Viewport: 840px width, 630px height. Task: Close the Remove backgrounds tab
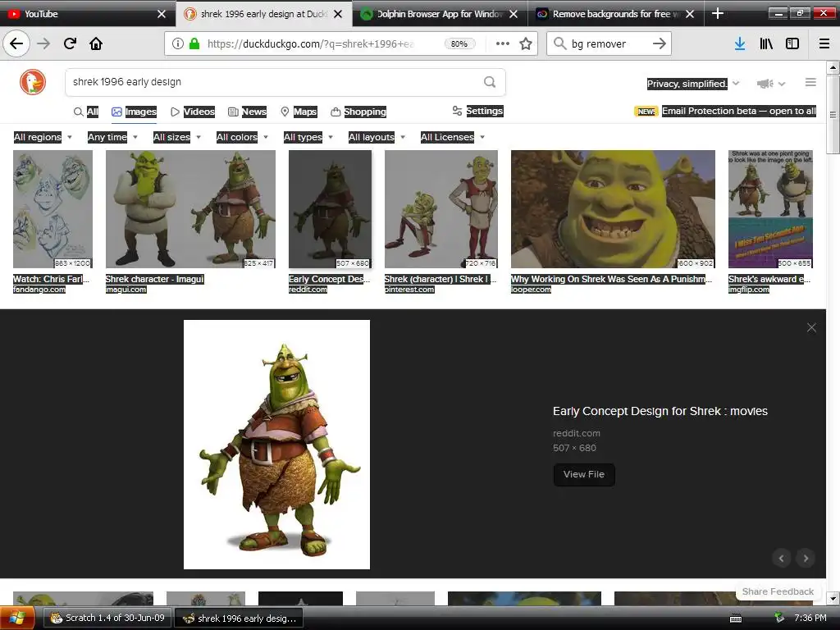tap(690, 14)
